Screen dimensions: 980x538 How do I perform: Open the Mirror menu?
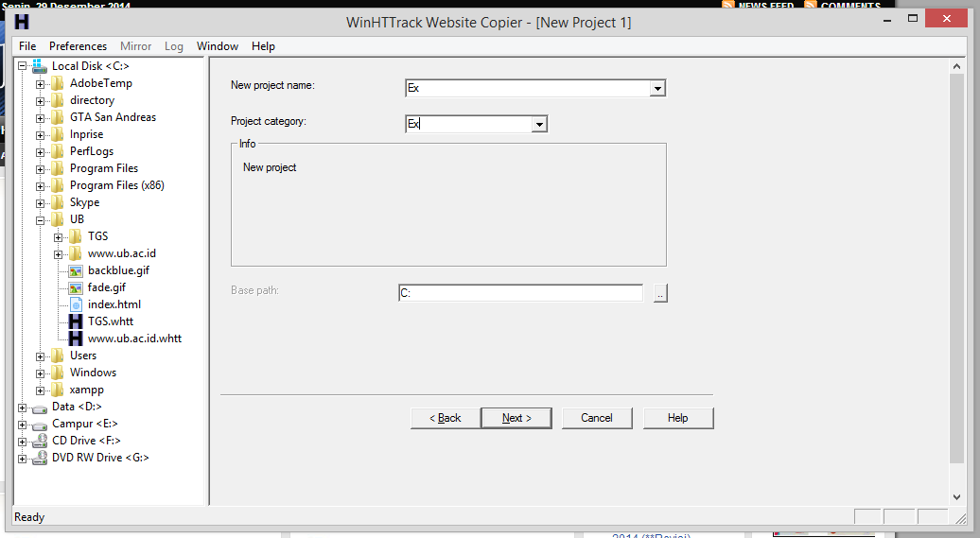135,46
